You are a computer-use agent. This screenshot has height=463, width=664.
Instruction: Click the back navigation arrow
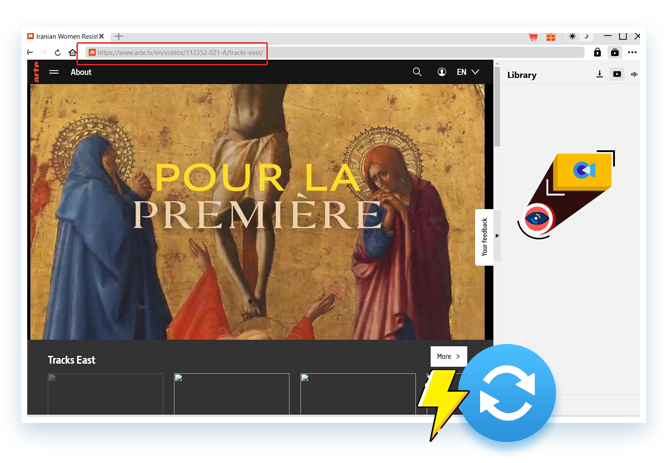coord(30,52)
